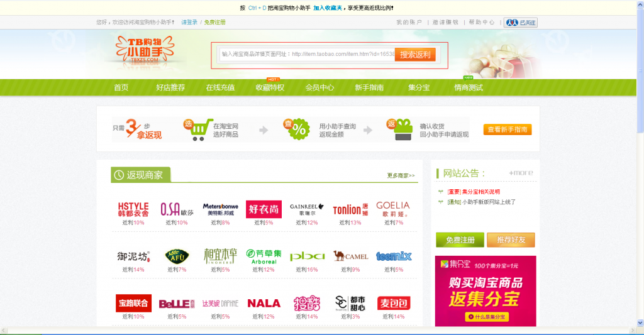Click the orange 搜索返利 button

[x=415, y=55]
